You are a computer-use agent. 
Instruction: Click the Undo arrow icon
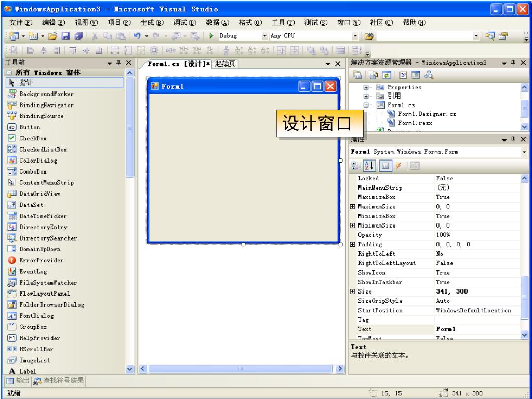coord(137,36)
